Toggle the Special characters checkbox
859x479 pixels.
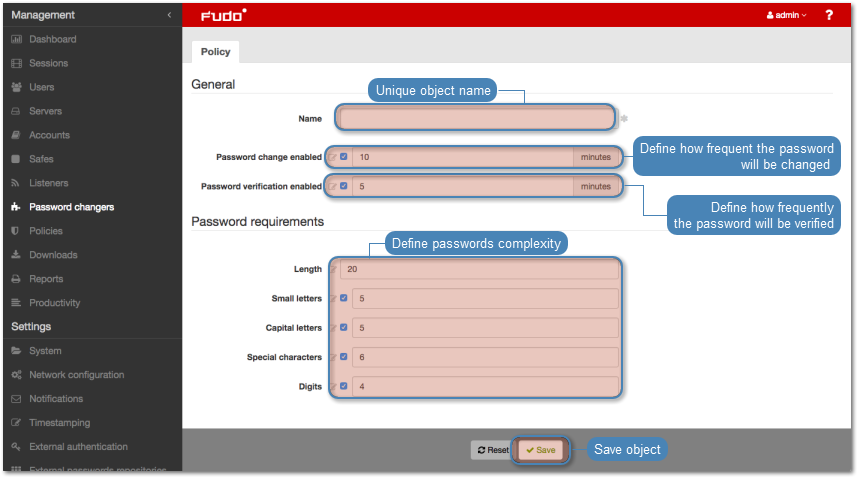[x=344, y=357]
